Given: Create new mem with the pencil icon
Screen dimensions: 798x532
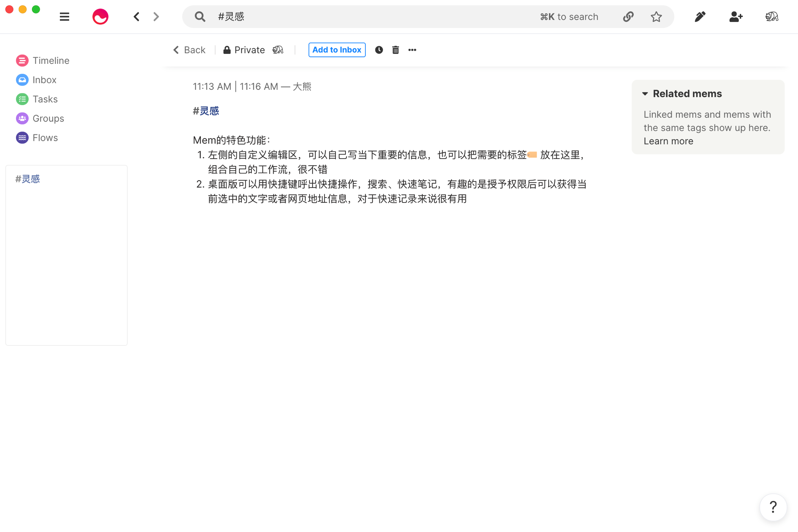Looking at the screenshot, I should pos(700,17).
